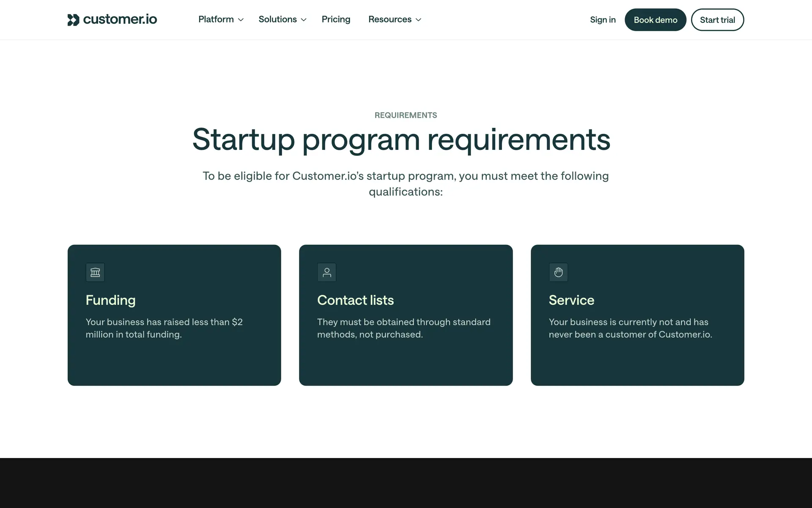Image resolution: width=812 pixels, height=508 pixels.
Task: Click the Contact lists card heading
Action: (355, 300)
